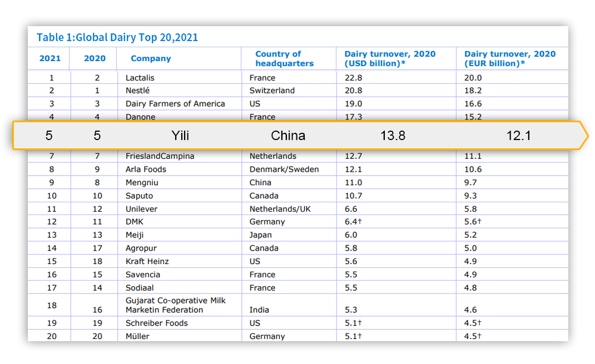This screenshot has width=595, height=364.
Task: Select the Dairy turnover USD billion header
Action: [x=390, y=58]
